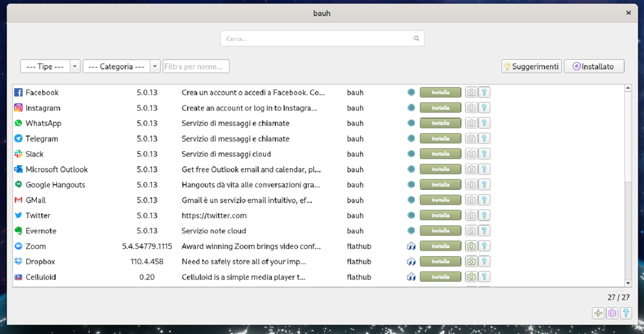644x334 pixels.
Task: Click the magnifier icon in search box
Action: click(x=416, y=39)
